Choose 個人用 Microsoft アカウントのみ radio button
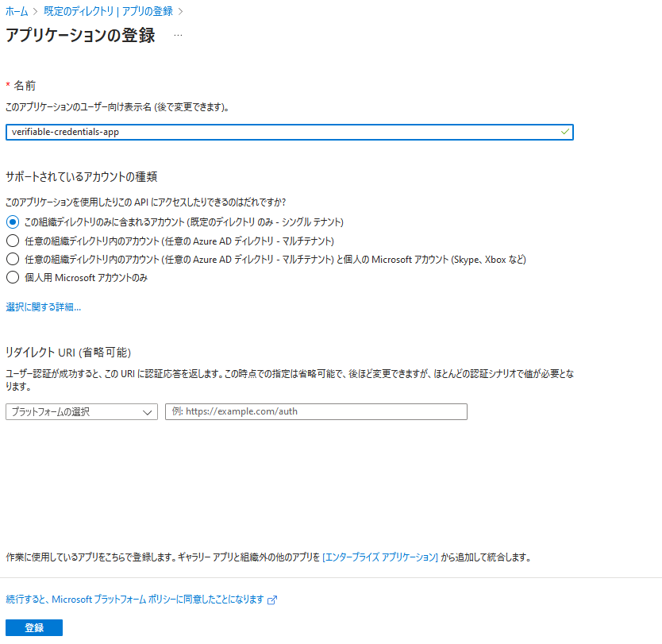 click(x=12, y=278)
